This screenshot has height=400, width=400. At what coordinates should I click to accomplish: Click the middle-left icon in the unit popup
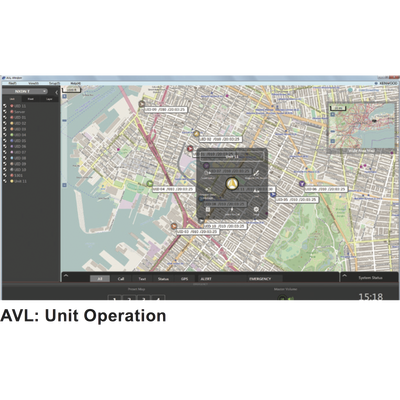(x=208, y=189)
